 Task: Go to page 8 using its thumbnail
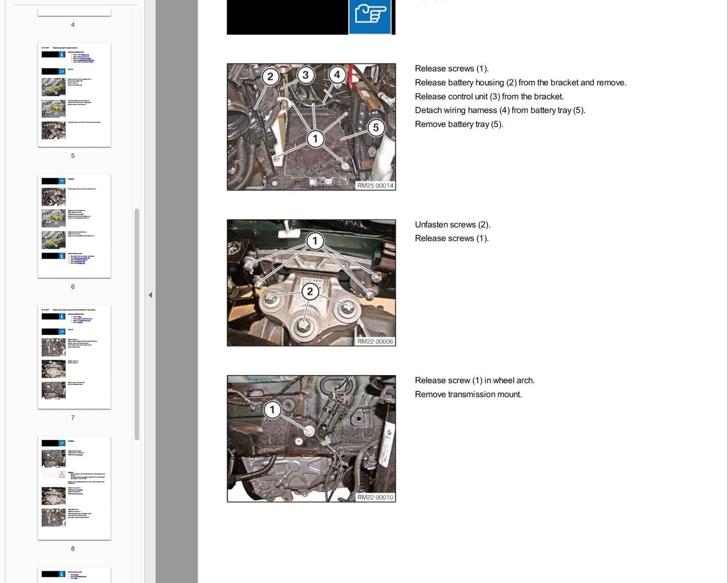[74, 488]
